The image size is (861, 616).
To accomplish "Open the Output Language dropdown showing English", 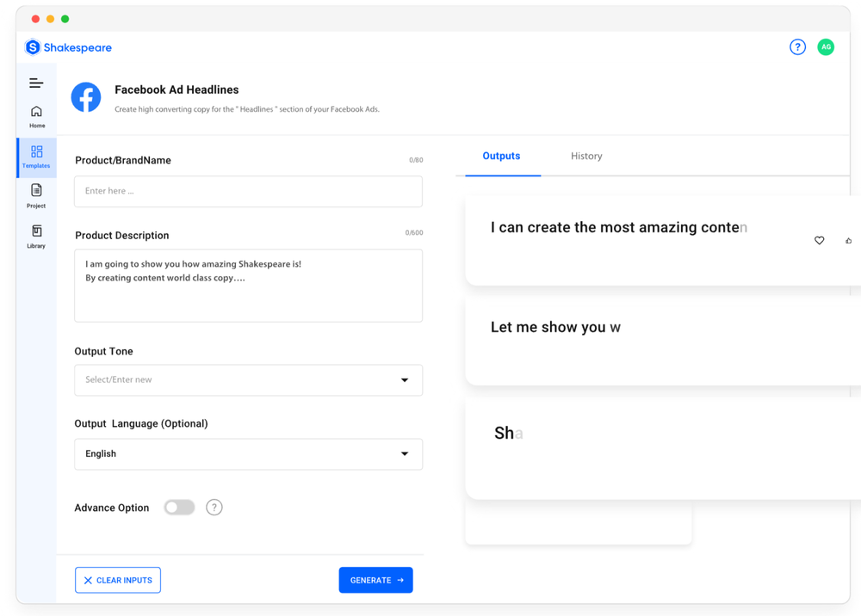I will coord(248,454).
